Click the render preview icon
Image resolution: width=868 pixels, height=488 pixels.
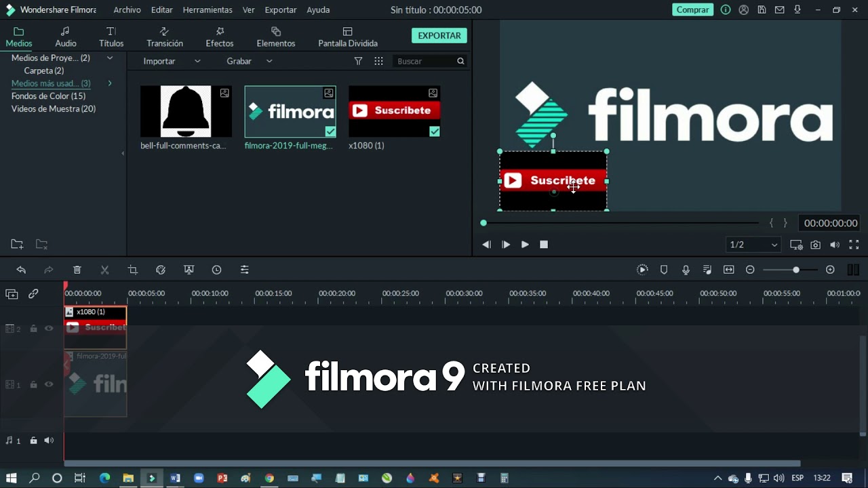[x=642, y=270]
